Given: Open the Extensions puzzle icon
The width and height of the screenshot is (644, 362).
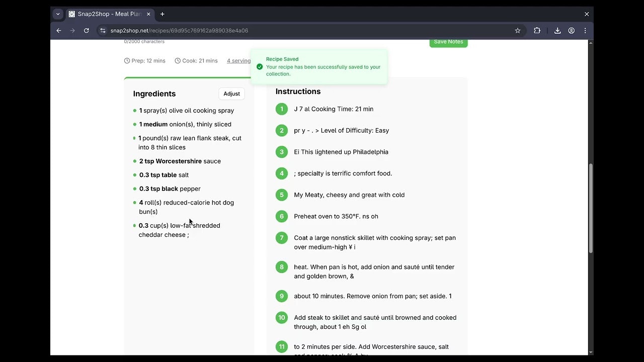Looking at the screenshot, I should tap(537, 31).
